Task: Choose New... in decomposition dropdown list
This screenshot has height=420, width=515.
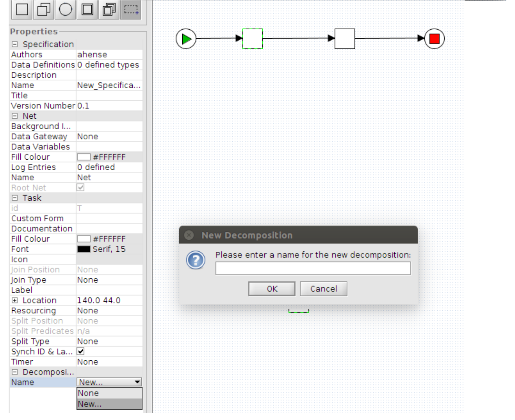Action: point(109,404)
